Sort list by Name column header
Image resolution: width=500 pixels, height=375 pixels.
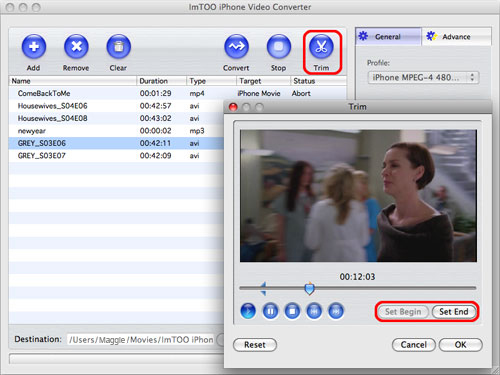tap(73, 81)
